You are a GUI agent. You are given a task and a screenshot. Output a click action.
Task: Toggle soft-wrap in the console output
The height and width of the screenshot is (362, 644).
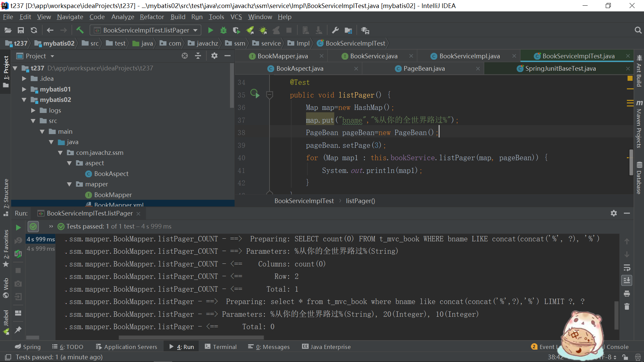click(x=627, y=267)
